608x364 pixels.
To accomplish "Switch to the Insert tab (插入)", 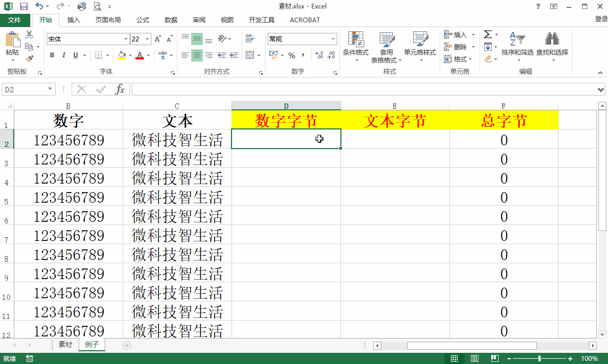I will (73, 20).
